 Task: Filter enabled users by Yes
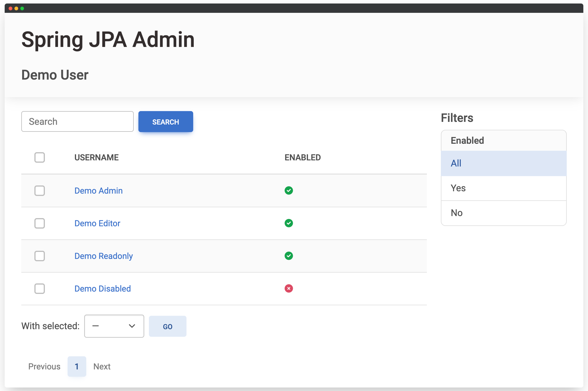coord(504,188)
